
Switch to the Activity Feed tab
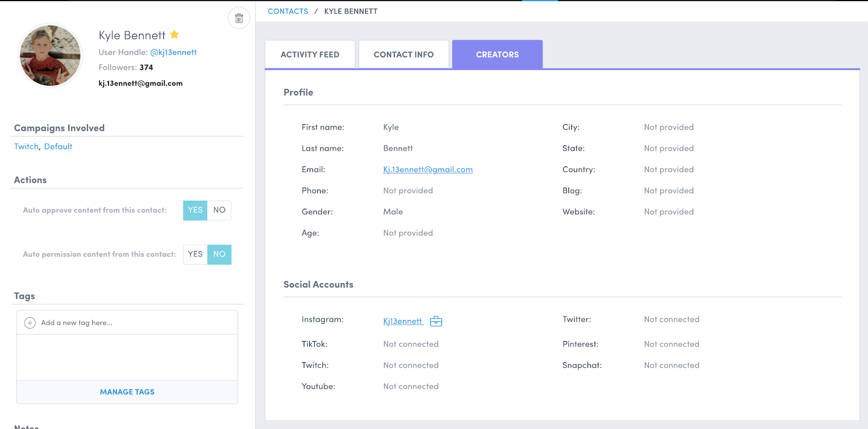click(310, 55)
